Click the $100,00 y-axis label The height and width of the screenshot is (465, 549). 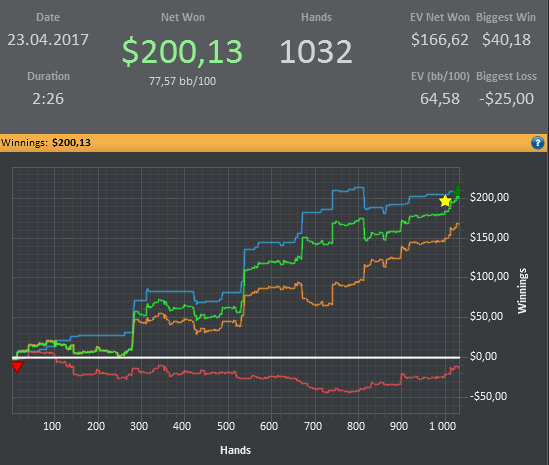coord(489,276)
